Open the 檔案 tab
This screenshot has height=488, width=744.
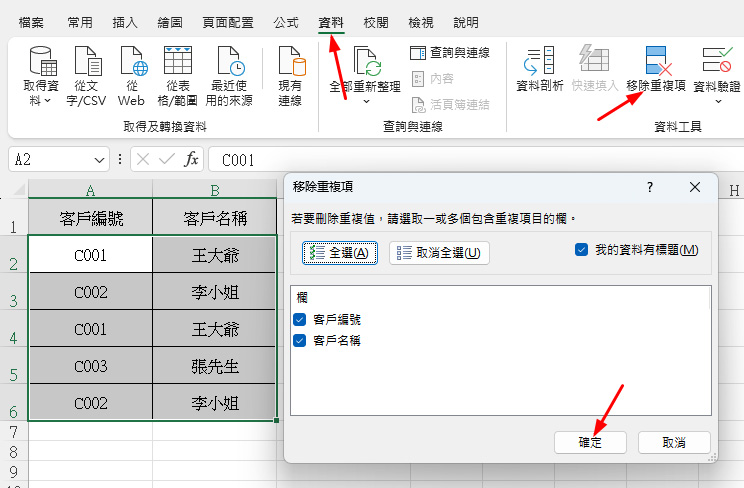tap(31, 22)
